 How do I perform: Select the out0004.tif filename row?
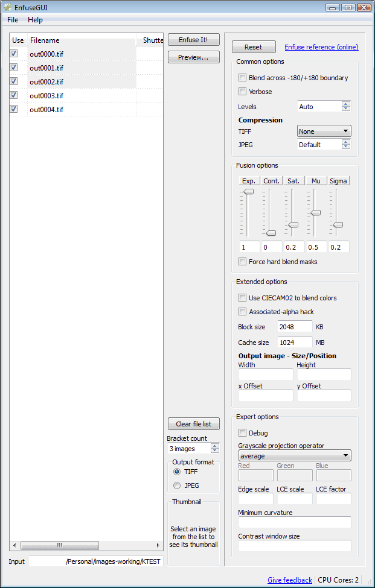pos(82,110)
